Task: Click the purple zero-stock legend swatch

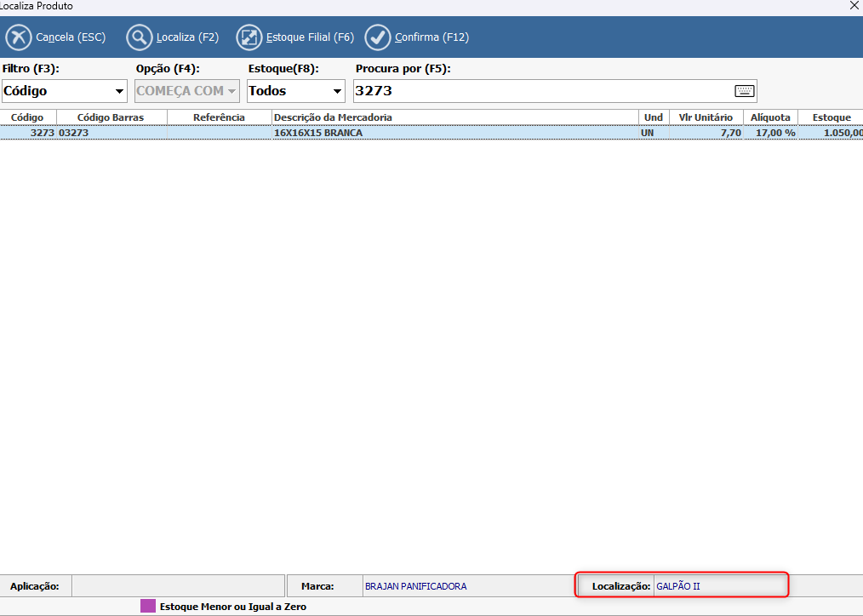Action: (148, 607)
